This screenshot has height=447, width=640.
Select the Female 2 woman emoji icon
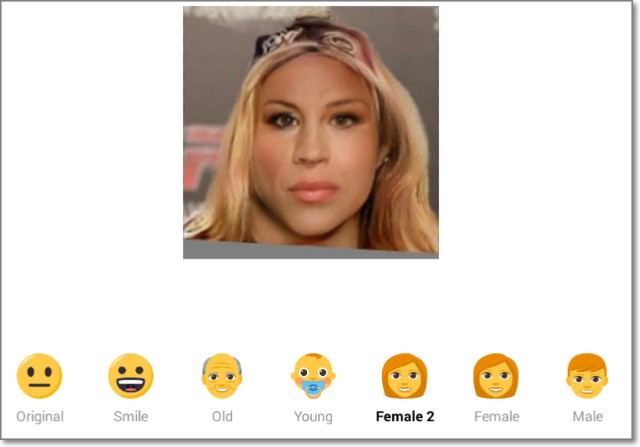pos(404,376)
